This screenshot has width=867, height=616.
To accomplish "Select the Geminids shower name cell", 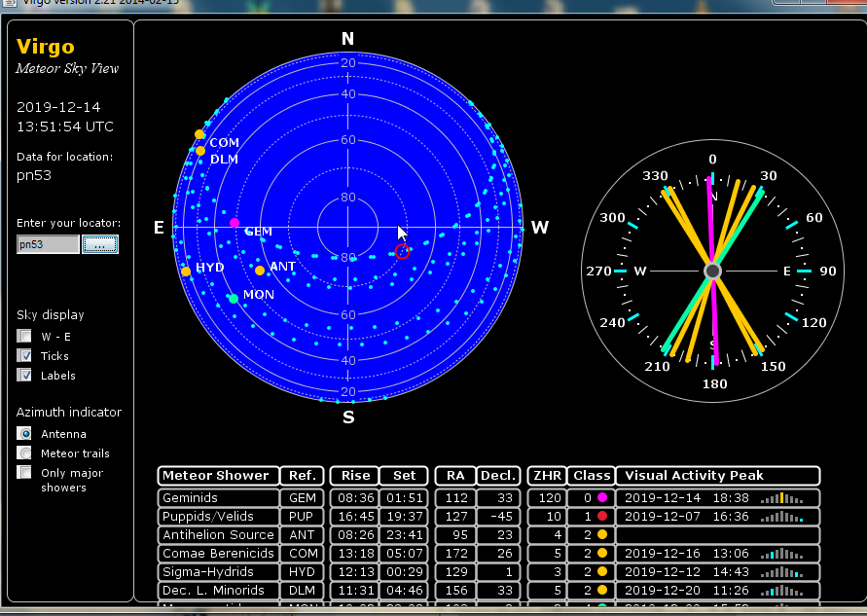I will (218, 497).
